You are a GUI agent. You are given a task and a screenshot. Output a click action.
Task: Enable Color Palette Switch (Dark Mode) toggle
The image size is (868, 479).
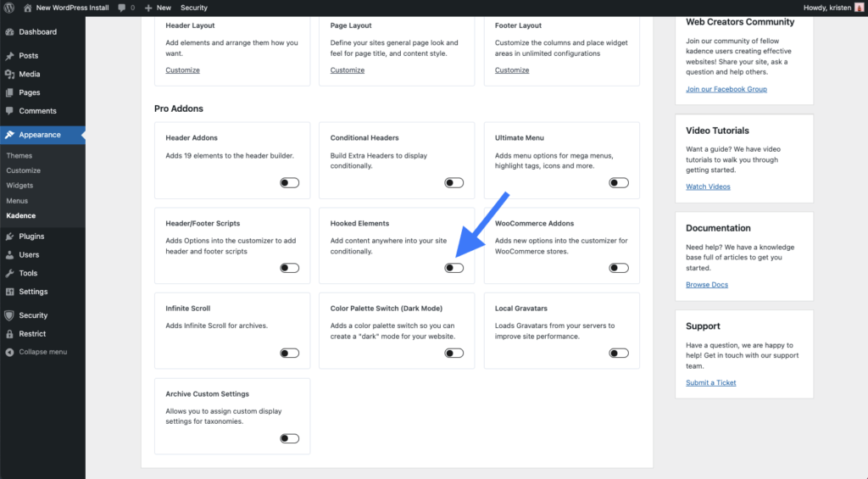pos(454,354)
